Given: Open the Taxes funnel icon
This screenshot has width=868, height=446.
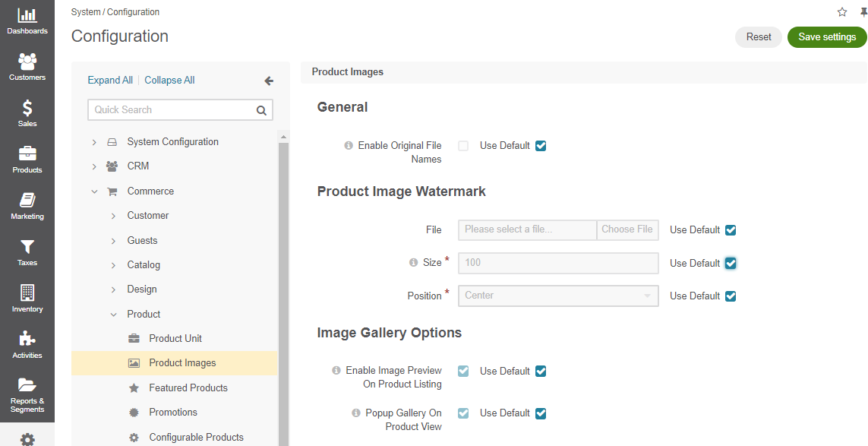Looking at the screenshot, I should pos(27,247).
